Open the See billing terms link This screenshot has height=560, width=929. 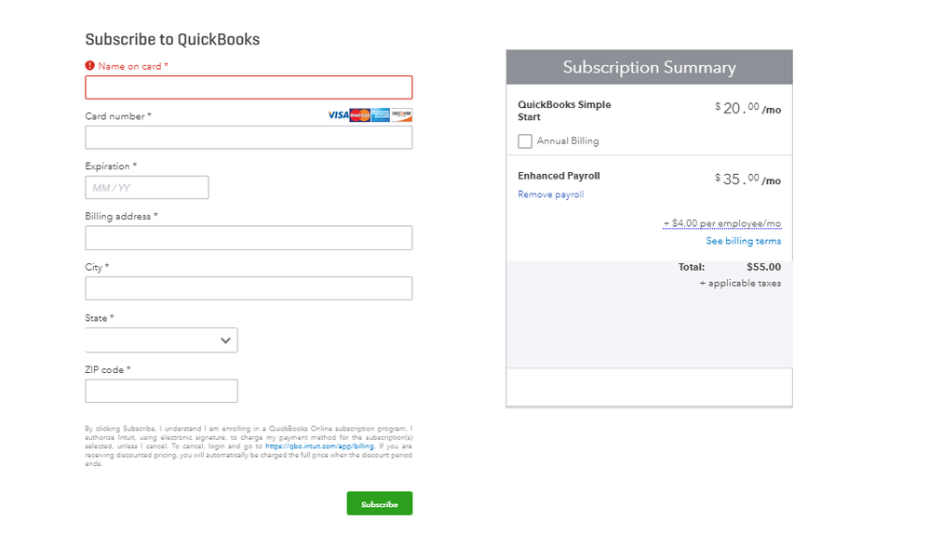tap(743, 241)
